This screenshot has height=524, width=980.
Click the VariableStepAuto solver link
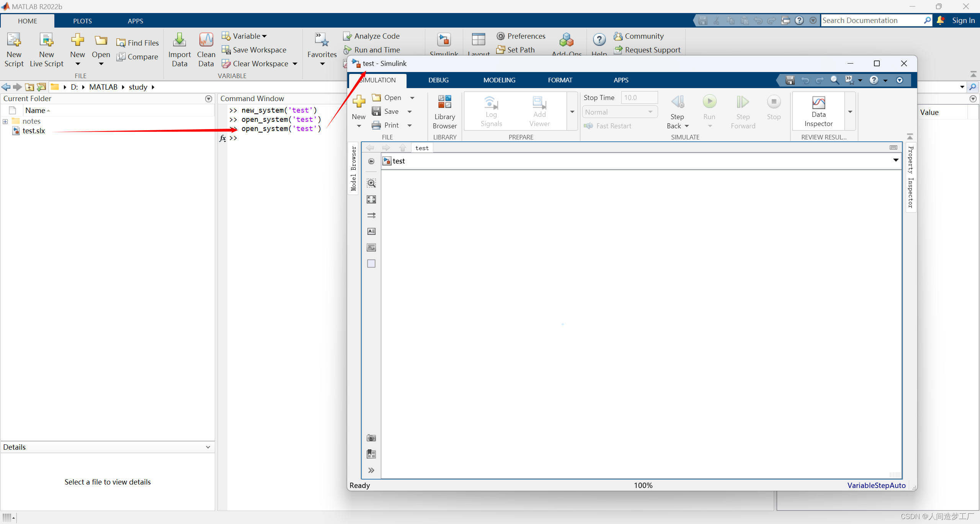pos(876,485)
